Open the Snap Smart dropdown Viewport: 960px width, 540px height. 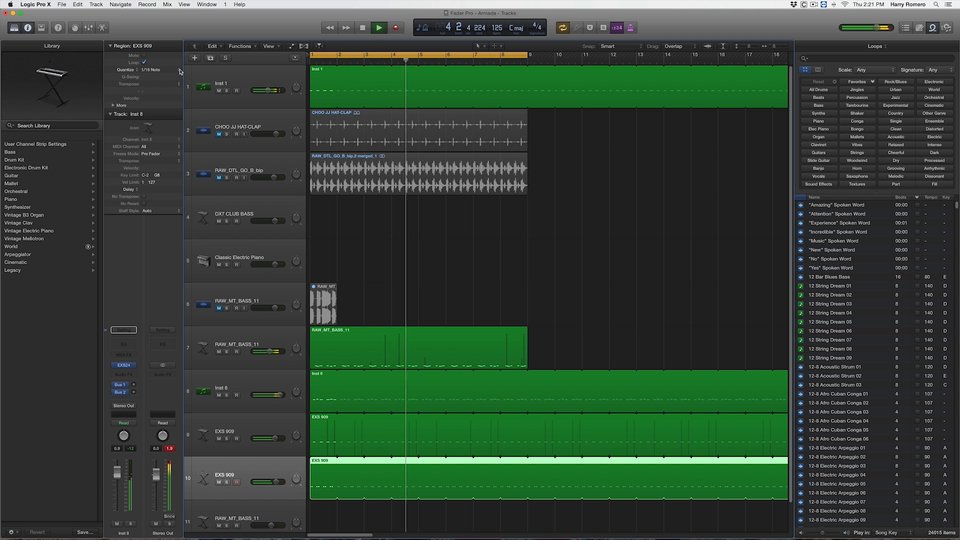pyautogui.click(x=620, y=46)
